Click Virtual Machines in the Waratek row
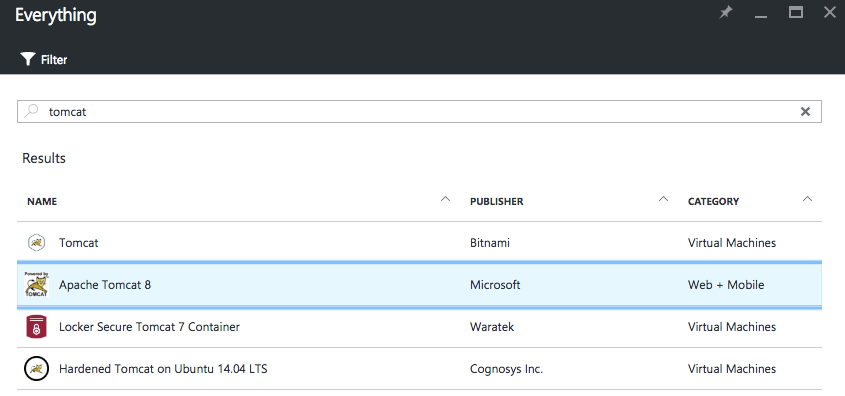 tap(732, 326)
